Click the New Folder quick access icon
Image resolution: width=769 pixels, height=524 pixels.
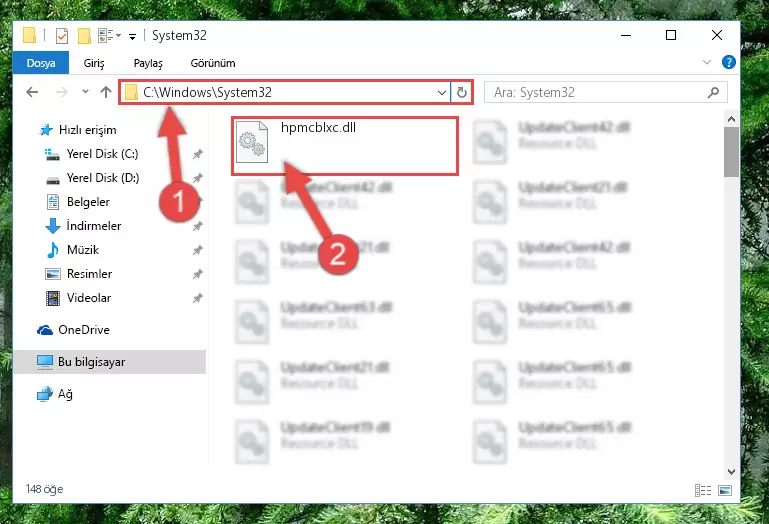84,36
